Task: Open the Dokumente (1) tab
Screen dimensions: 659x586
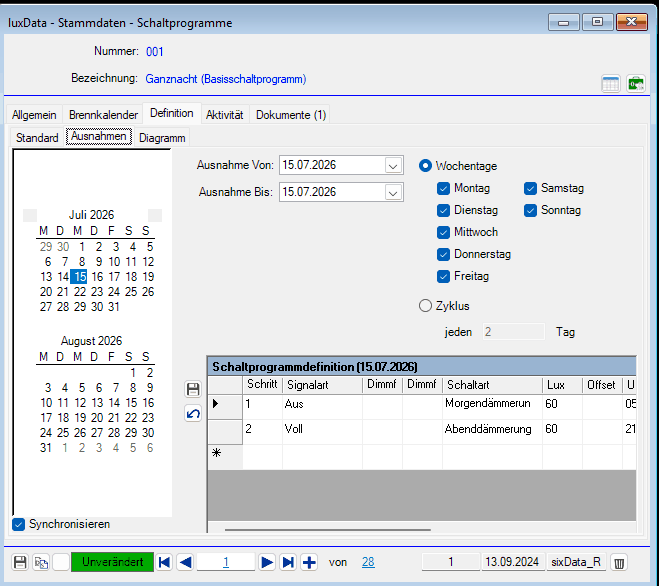Action: pyautogui.click(x=291, y=115)
